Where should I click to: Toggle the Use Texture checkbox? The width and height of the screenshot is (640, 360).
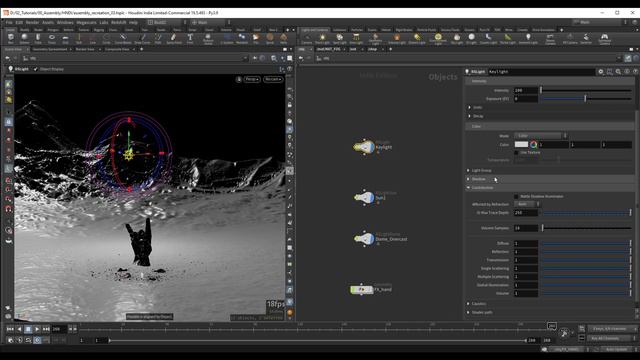click(516, 153)
